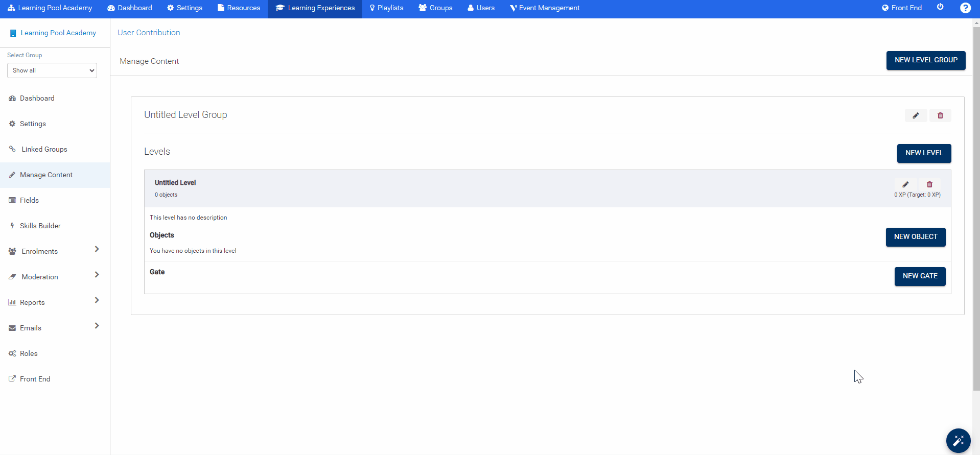980x455 pixels.
Task: Click the NEW LEVEL GROUP button
Action: point(925,60)
